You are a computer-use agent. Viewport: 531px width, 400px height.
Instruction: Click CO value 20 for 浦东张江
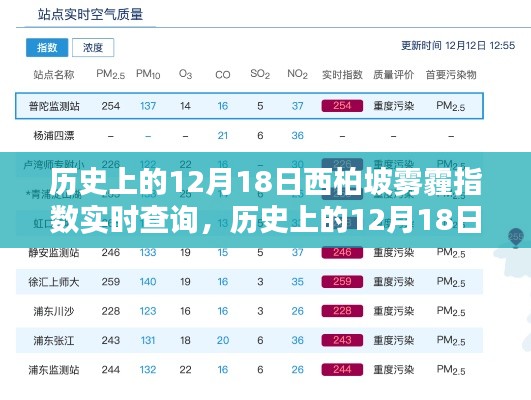pos(222,340)
